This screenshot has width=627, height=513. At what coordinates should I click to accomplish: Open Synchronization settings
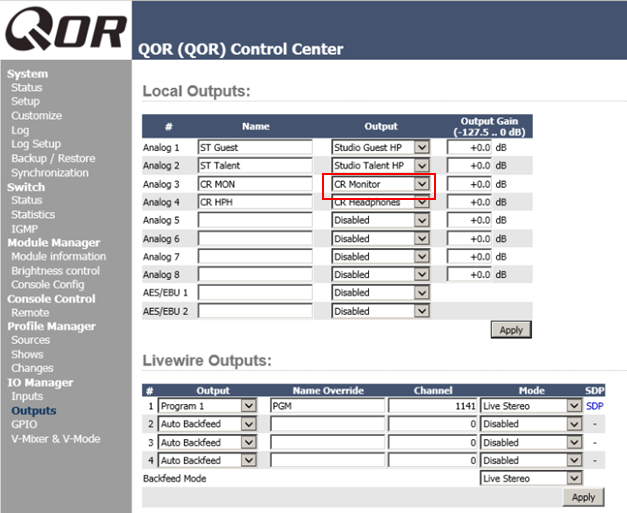point(50,173)
